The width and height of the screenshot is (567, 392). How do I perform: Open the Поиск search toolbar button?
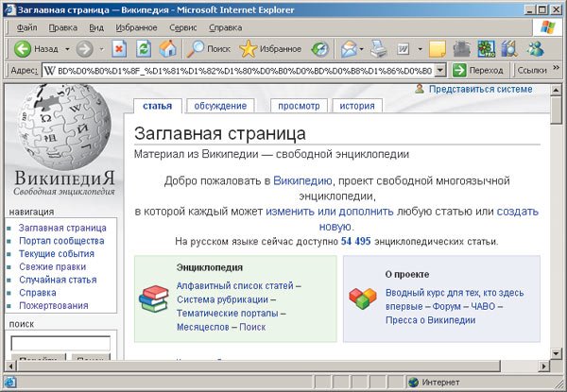(x=207, y=47)
